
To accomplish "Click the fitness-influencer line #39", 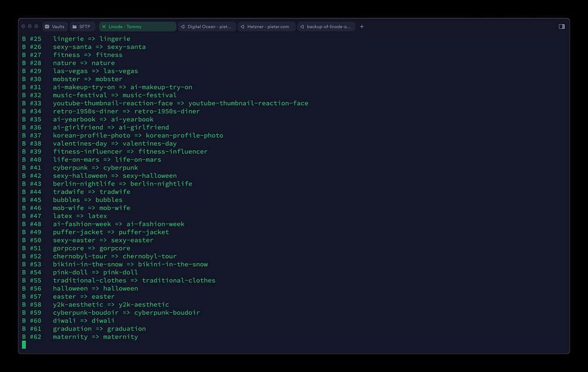I will point(115,152).
